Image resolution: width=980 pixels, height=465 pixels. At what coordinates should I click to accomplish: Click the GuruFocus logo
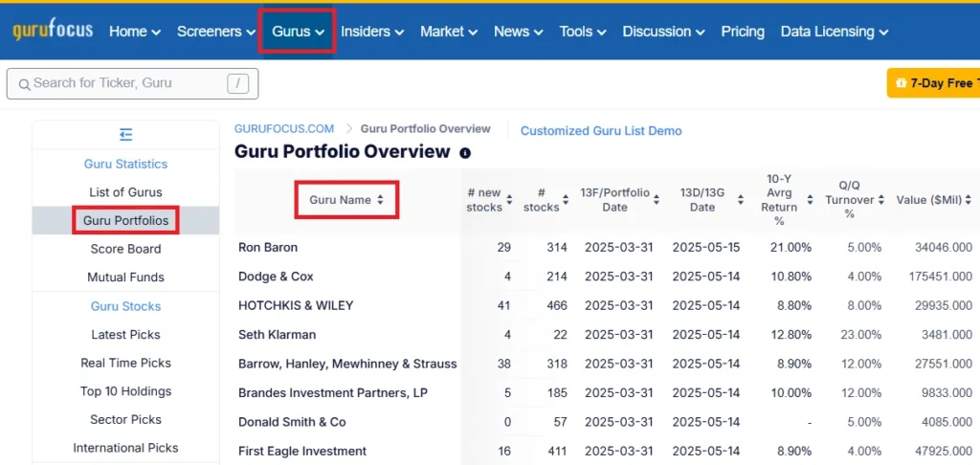53,31
